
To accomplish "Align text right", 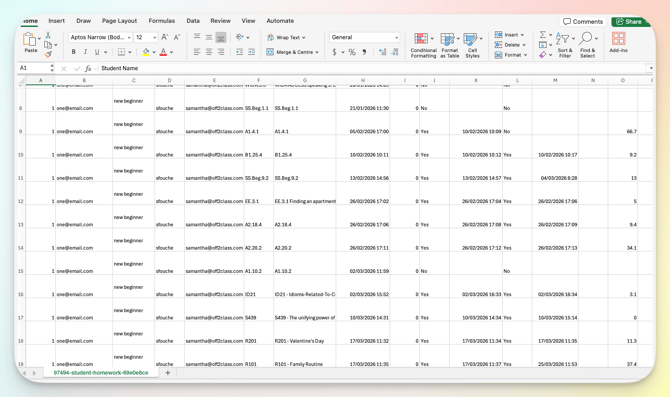I will [x=221, y=52].
